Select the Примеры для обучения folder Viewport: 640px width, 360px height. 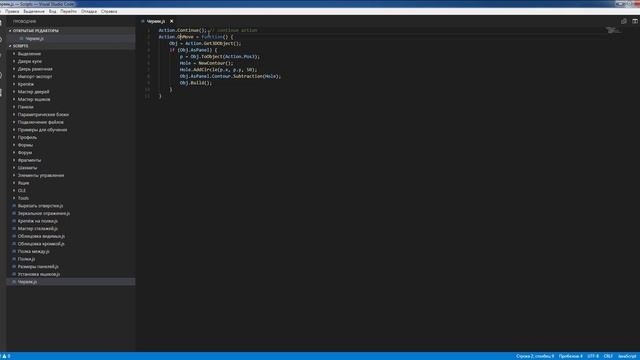pos(42,130)
